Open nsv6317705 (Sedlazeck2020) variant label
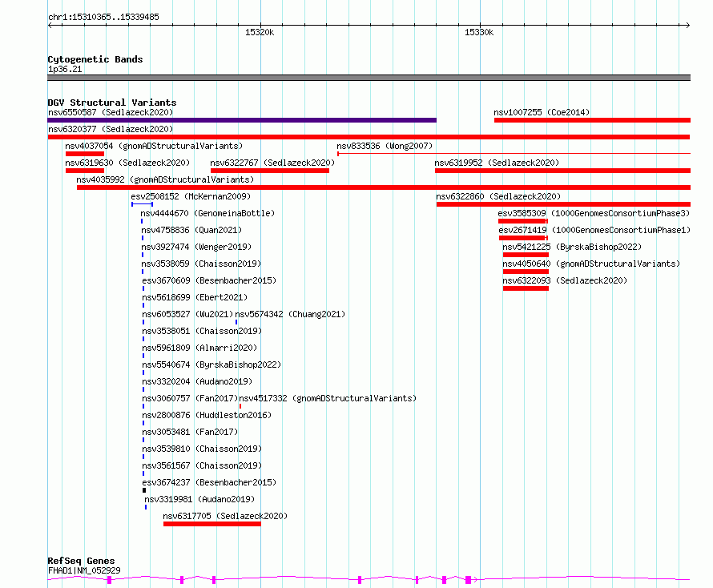 [226, 516]
